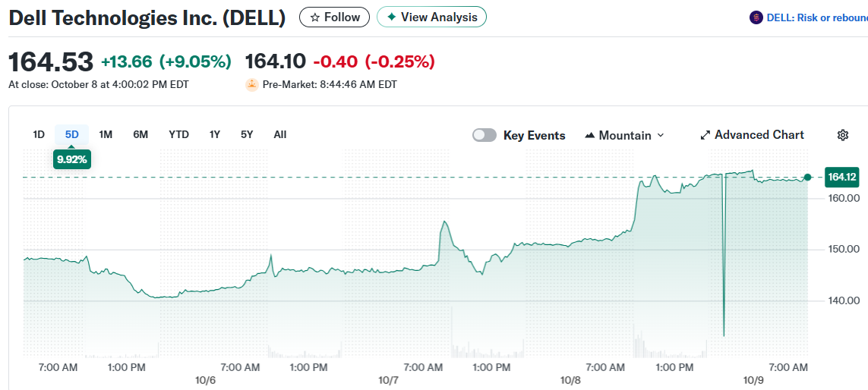Show the 5Y price history
Viewport: 868px width, 390px height.
247,134
